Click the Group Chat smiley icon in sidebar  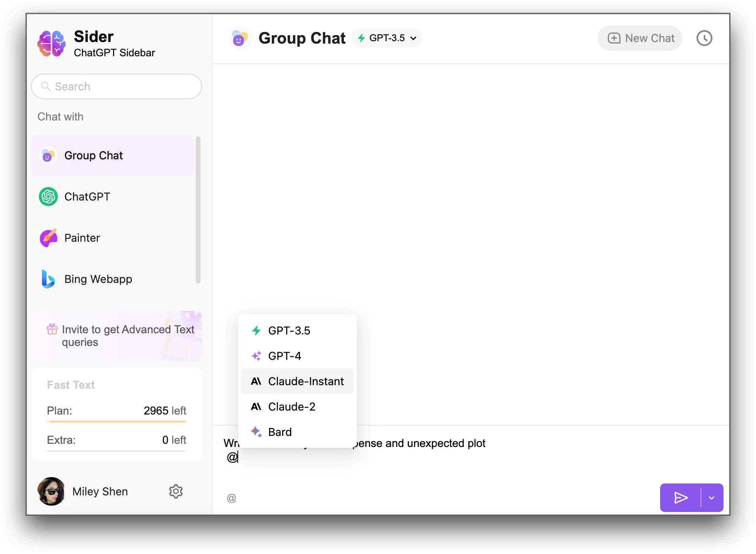(x=48, y=155)
